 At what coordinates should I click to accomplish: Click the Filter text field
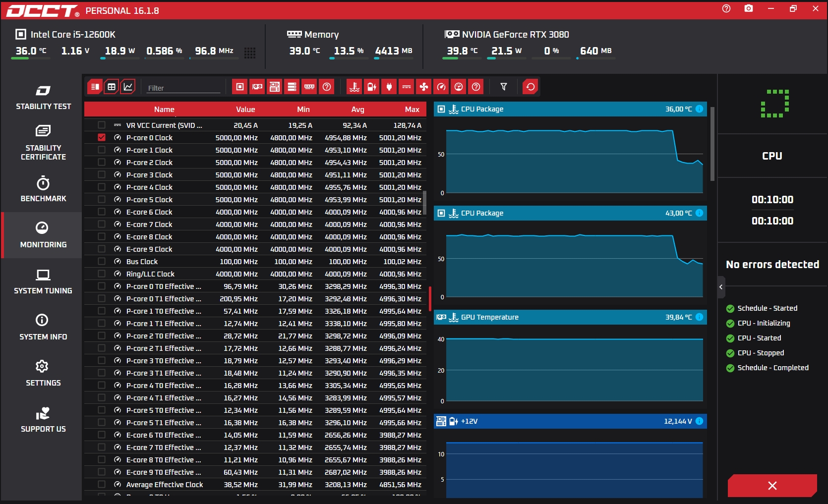pyautogui.click(x=183, y=88)
